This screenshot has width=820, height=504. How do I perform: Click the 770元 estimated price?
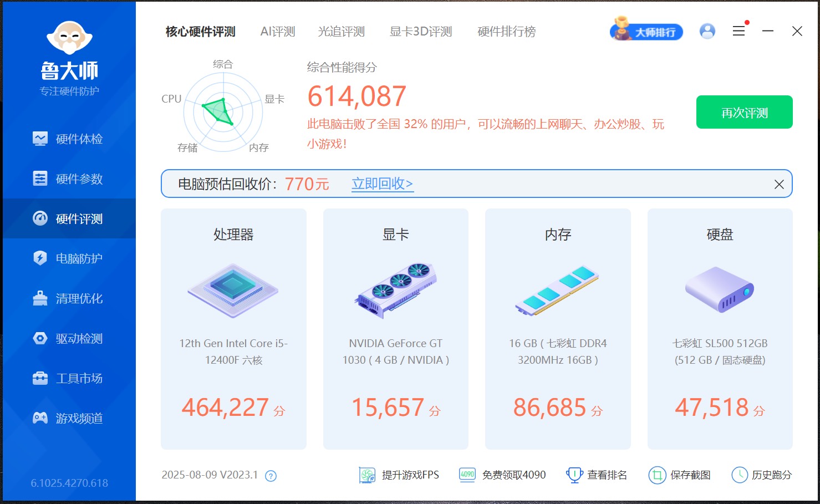pyautogui.click(x=307, y=184)
